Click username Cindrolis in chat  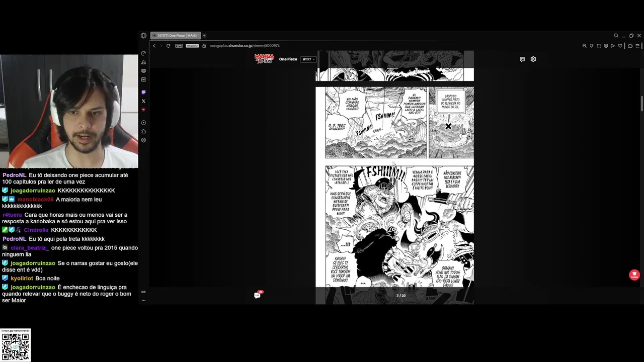tap(36, 230)
